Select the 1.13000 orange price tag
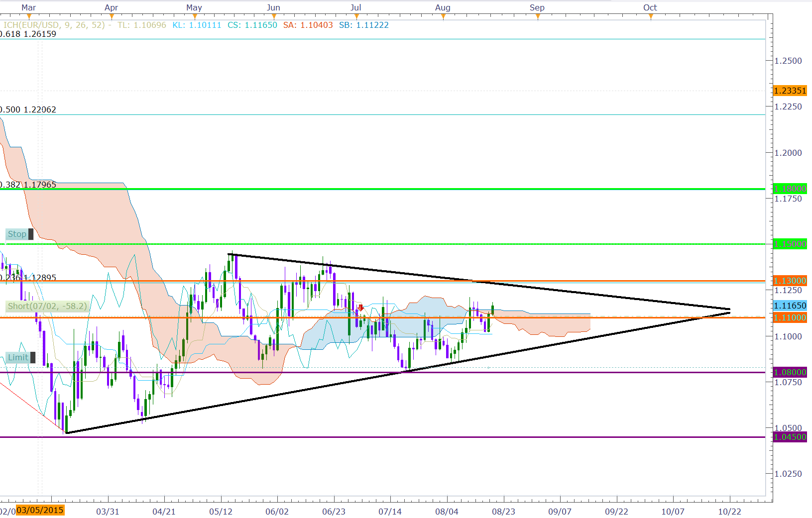The height and width of the screenshot is (518, 812). tap(790, 281)
